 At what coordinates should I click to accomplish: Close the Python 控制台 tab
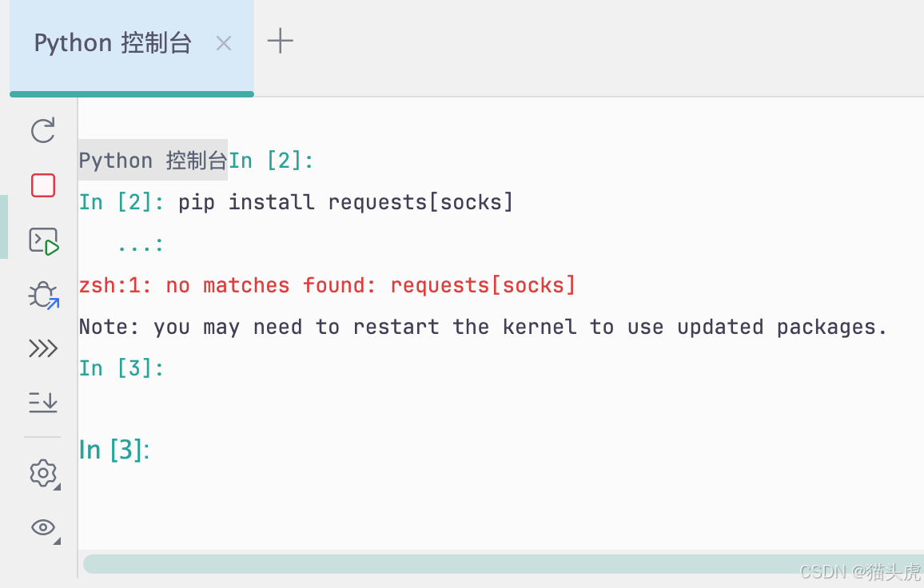click(x=222, y=43)
